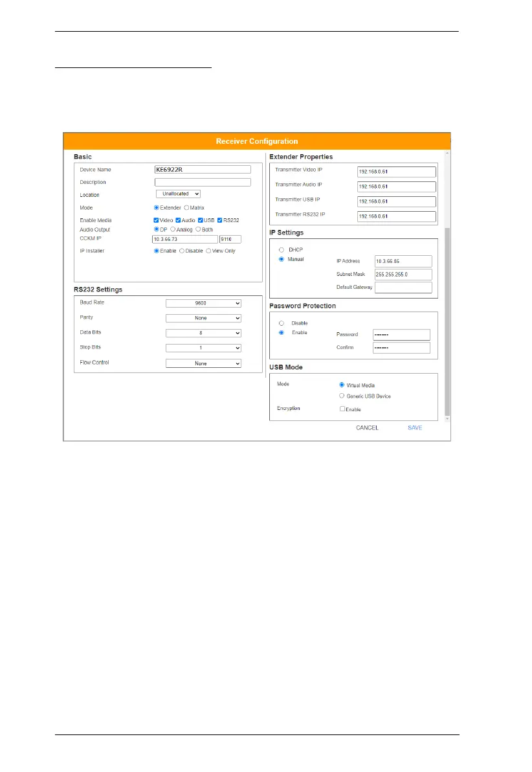Open the Baud Rate dropdown

click(x=203, y=302)
